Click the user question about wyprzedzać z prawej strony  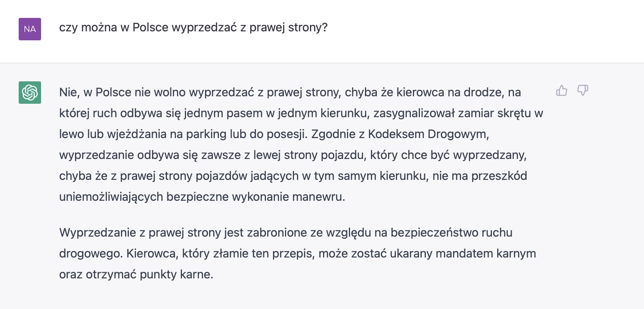[x=193, y=27]
